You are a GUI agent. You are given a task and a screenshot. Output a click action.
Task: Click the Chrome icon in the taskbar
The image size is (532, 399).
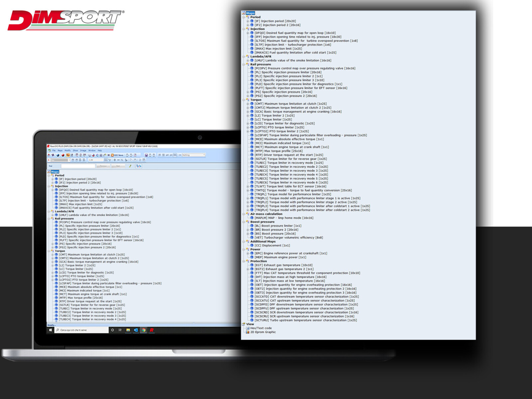(x=144, y=330)
